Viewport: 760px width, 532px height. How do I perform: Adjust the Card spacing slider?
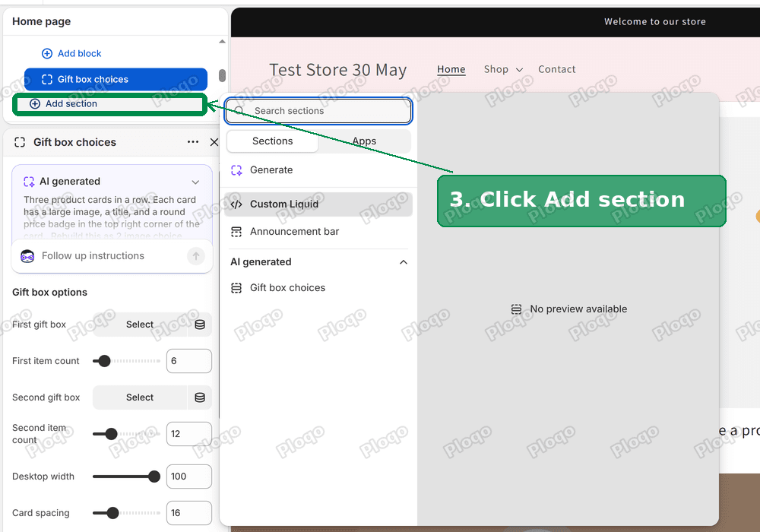[126, 512]
